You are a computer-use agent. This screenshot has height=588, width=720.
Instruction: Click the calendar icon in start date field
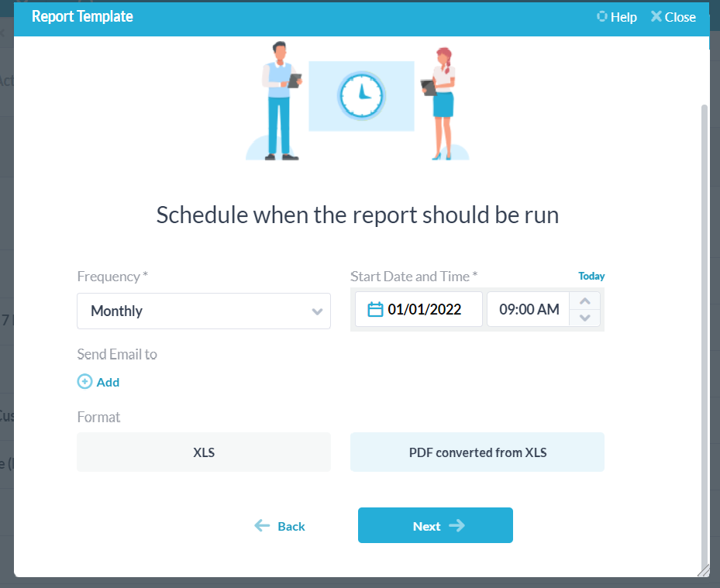(375, 309)
